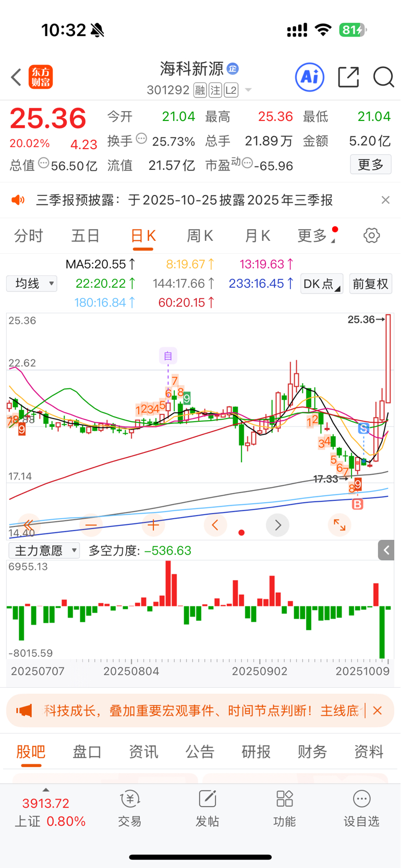Zoom out chart with minus icon
The height and width of the screenshot is (868, 401).
[x=91, y=525]
